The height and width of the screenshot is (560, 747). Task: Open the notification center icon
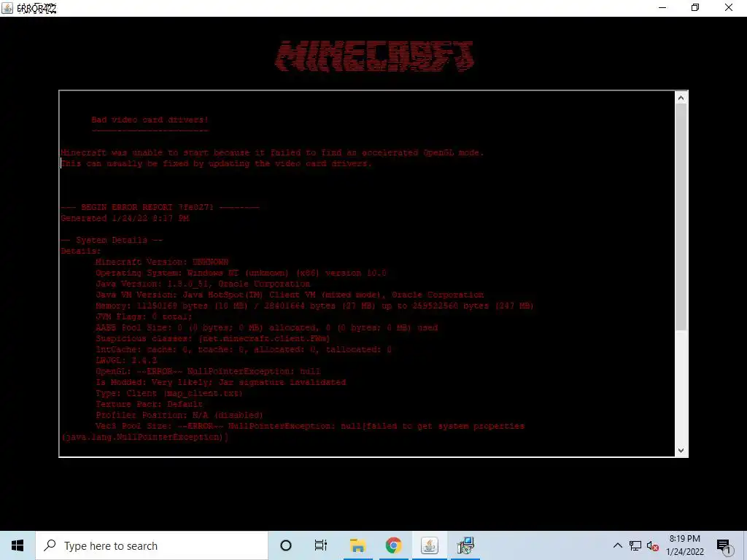coord(724,546)
